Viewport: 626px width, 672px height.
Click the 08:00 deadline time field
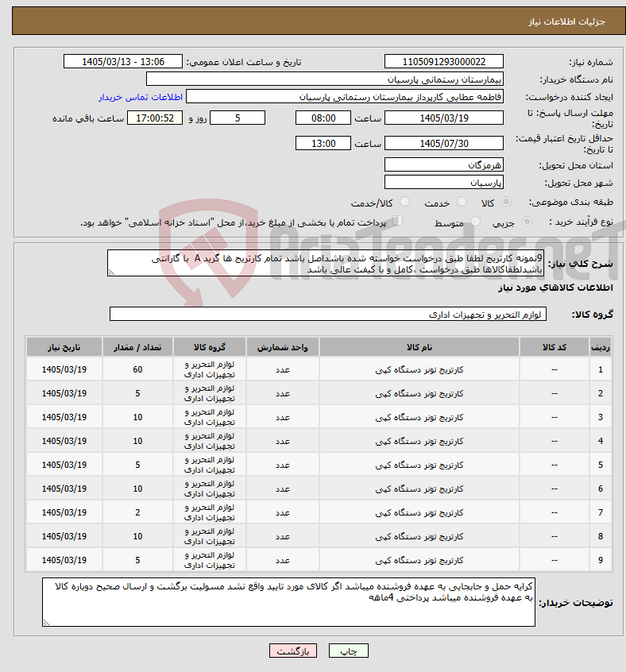(323, 118)
